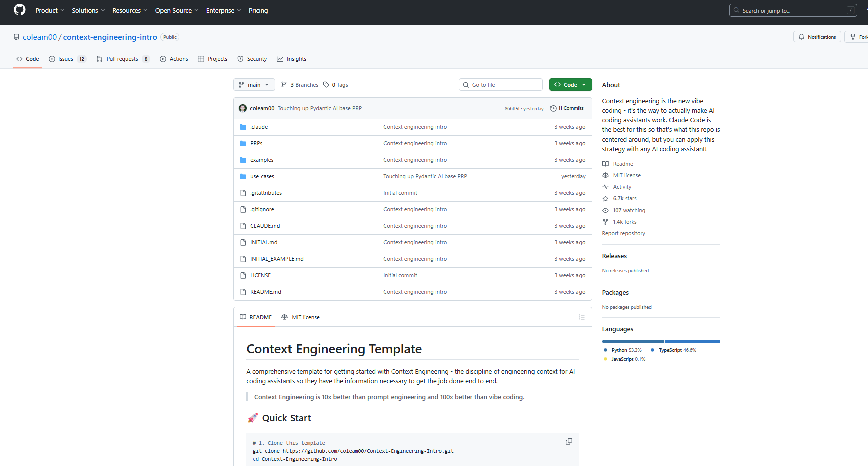Click the CLAUDE.md file icon
This screenshot has height=466, width=868.
point(243,226)
